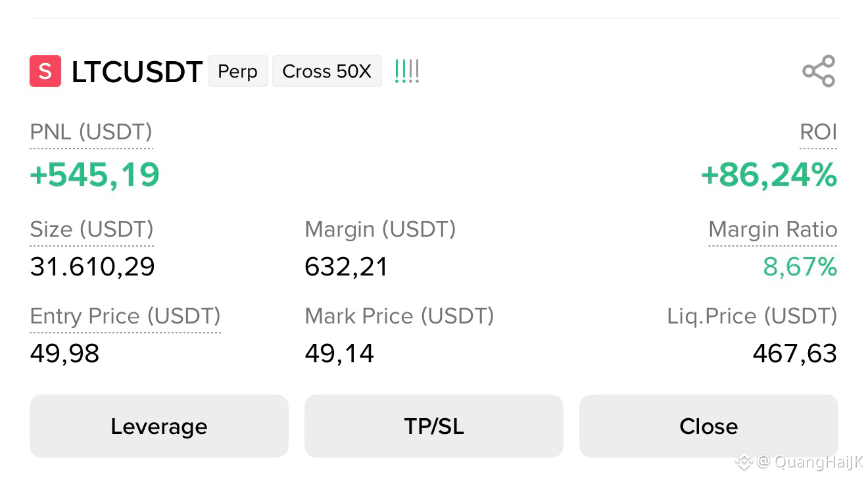The width and height of the screenshot is (868, 478).
Task: Tap the Cross 50X tag
Action: click(327, 71)
